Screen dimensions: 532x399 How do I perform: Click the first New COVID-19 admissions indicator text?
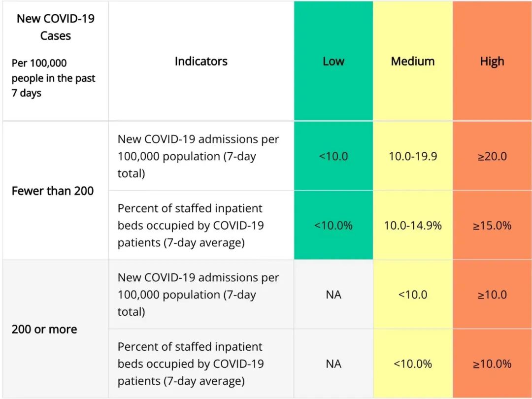[198, 156]
